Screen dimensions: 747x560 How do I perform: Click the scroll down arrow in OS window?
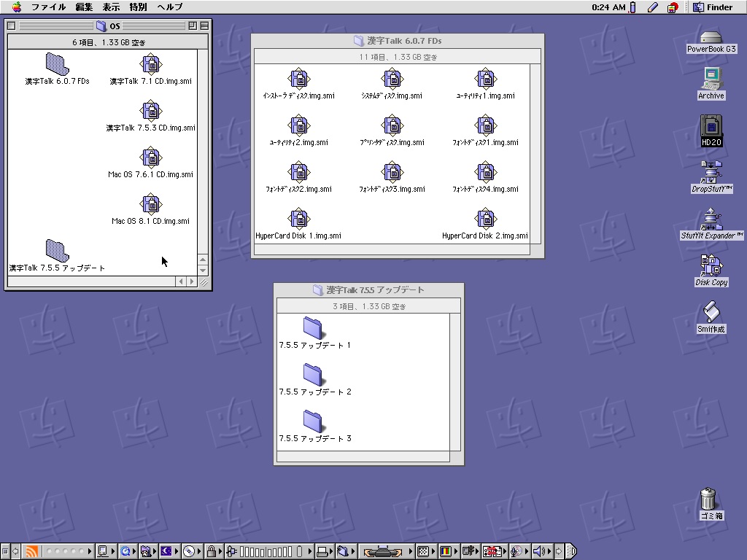[203, 271]
